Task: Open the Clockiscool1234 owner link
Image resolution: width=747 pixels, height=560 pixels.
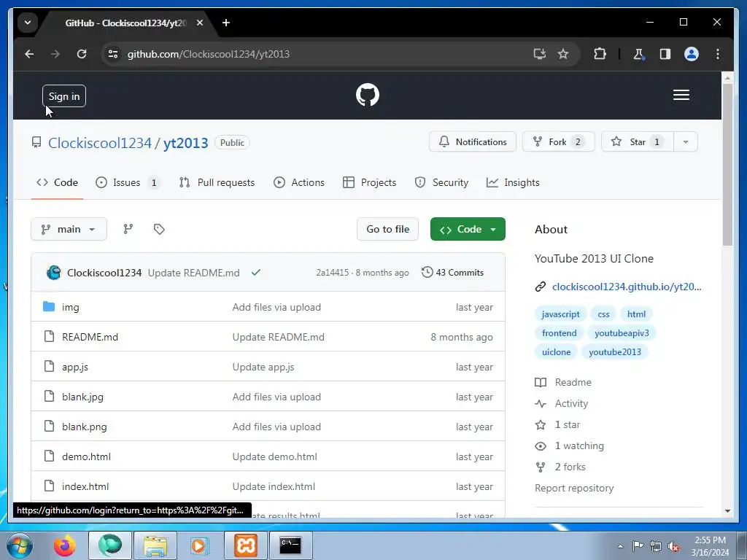Action: (99, 143)
